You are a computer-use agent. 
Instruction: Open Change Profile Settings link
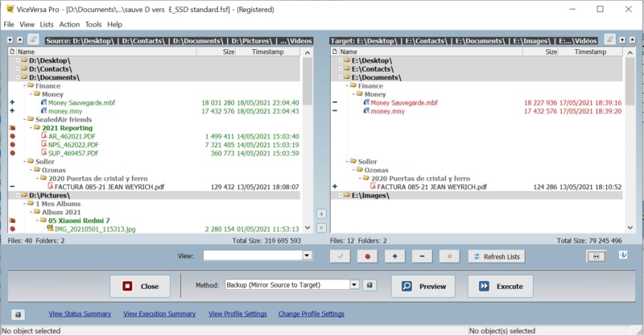pos(312,313)
